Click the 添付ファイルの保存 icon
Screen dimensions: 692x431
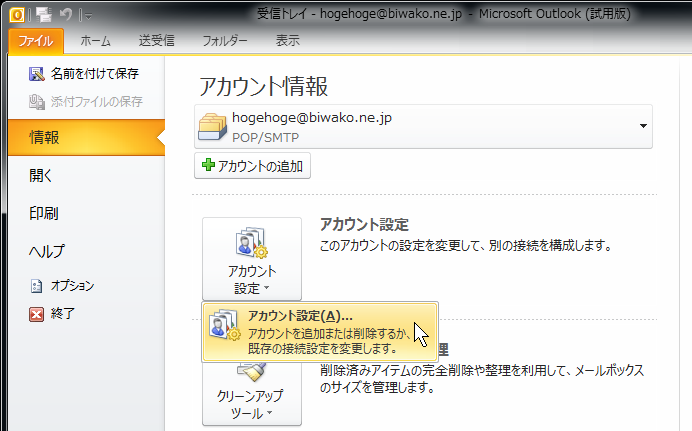[37, 102]
